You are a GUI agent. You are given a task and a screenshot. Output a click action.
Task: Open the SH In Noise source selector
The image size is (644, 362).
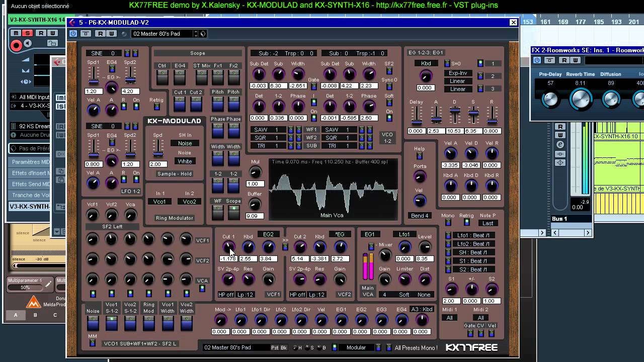point(185,143)
